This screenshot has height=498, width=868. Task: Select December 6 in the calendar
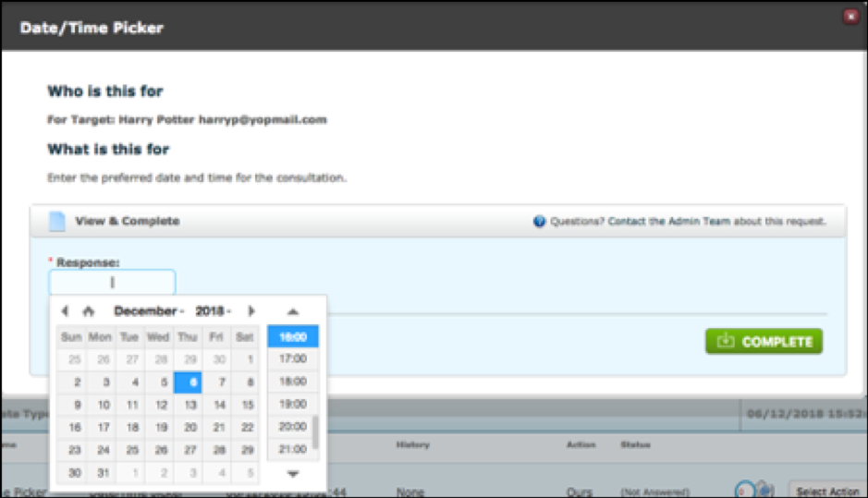click(x=188, y=383)
